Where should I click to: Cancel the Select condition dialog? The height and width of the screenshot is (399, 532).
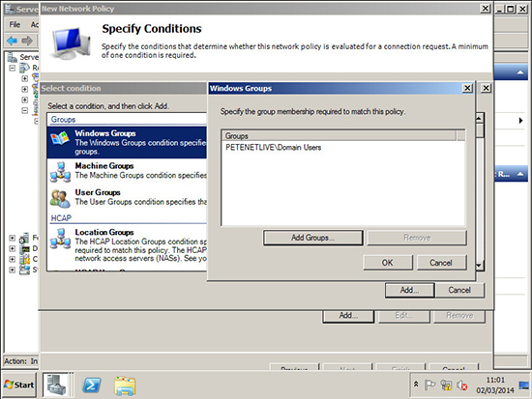point(459,290)
